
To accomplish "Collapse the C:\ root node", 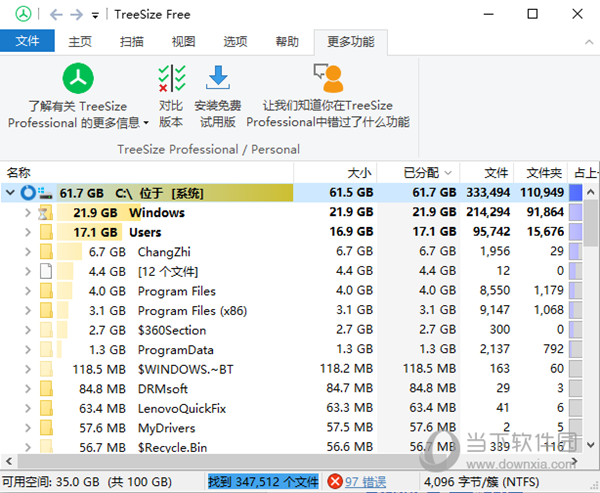I will 10,192.
